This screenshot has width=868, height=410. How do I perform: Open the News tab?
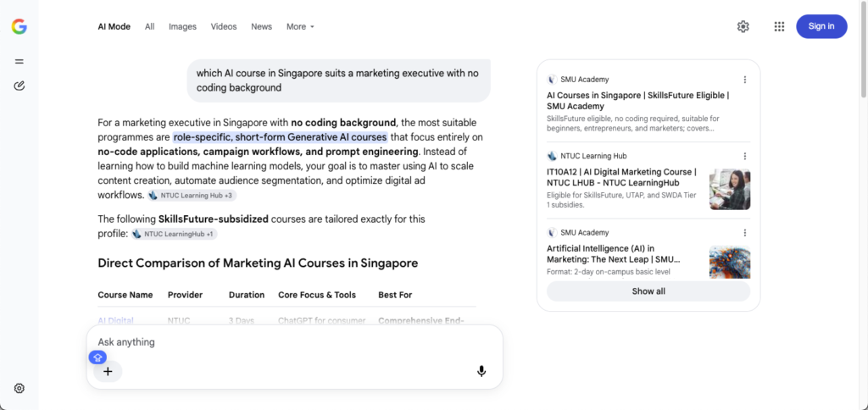[x=261, y=26]
